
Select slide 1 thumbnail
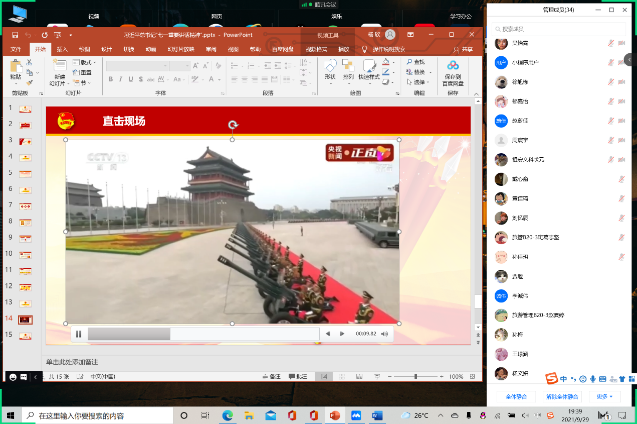[25, 109]
